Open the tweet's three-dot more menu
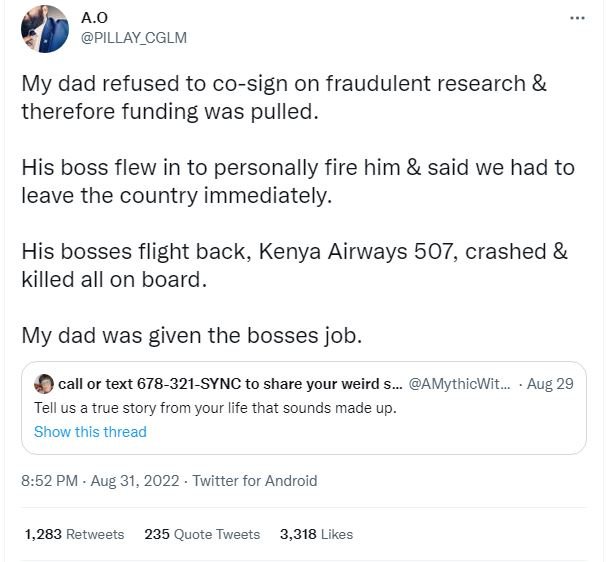This screenshot has height=562, width=616. (576, 19)
